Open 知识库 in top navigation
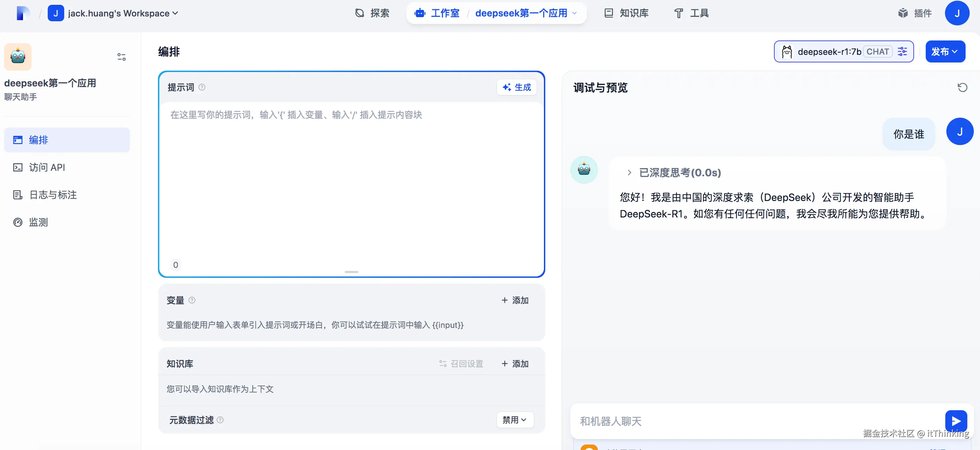Image resolution: width=980 pixels, height=450 pixels. pos(626,13)
